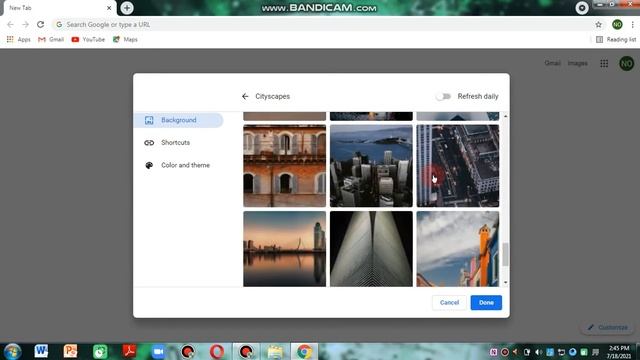Open the Color and theme section
The height and width of the screenshot is (360, 640).
tap(178, 165)
